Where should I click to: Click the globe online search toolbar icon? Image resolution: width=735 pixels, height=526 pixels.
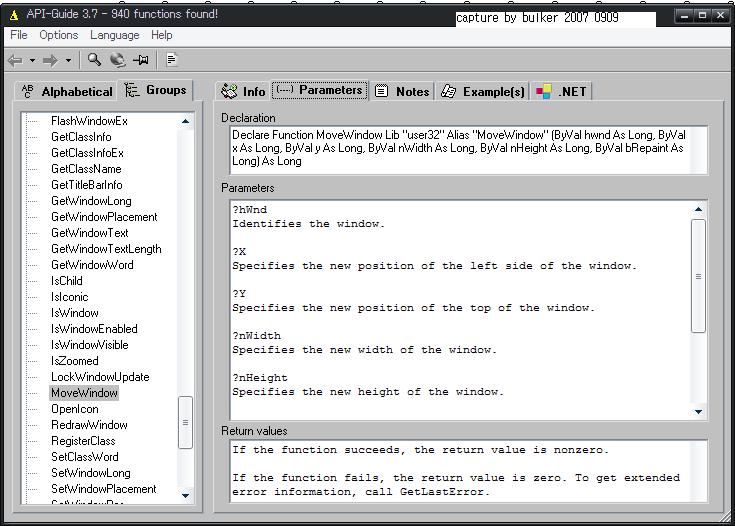[x=117, y=60]
